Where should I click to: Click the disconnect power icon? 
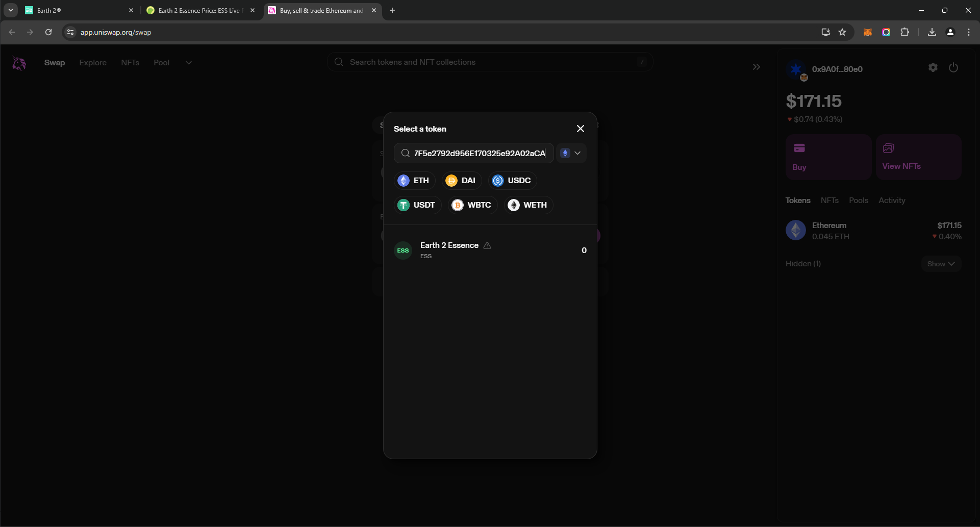(x=953, y=67)
